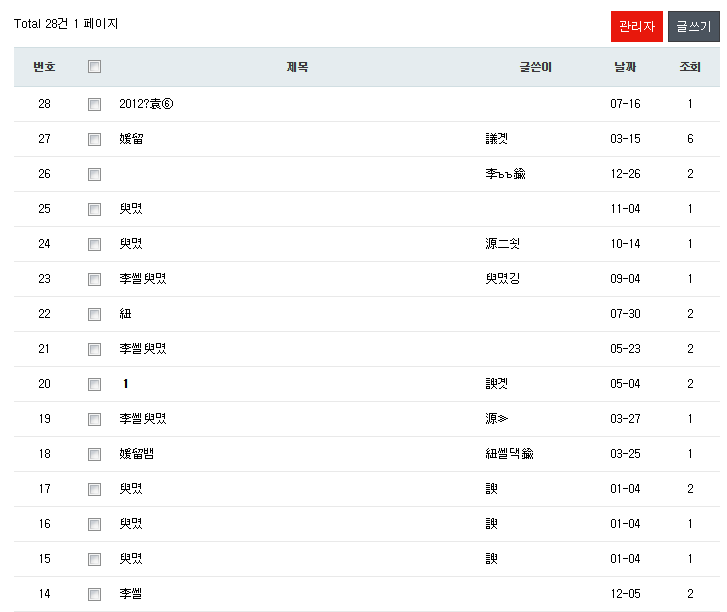Image resolution: width=727 pixels, height=612 pixels.
Task: Click the author name in row 23
Action: [503, 279]
